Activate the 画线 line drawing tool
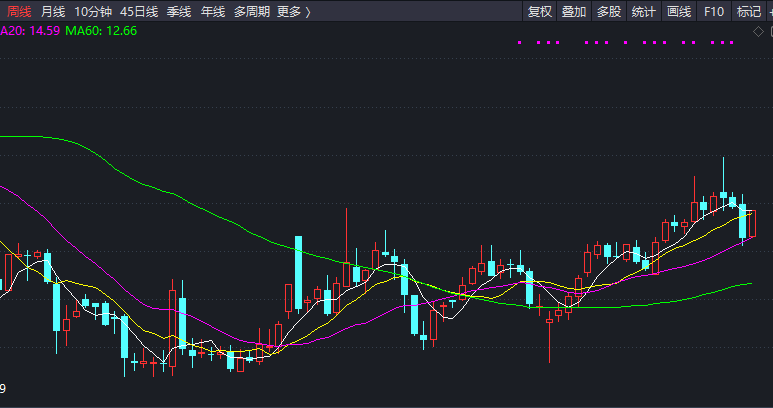 [679, 11]
